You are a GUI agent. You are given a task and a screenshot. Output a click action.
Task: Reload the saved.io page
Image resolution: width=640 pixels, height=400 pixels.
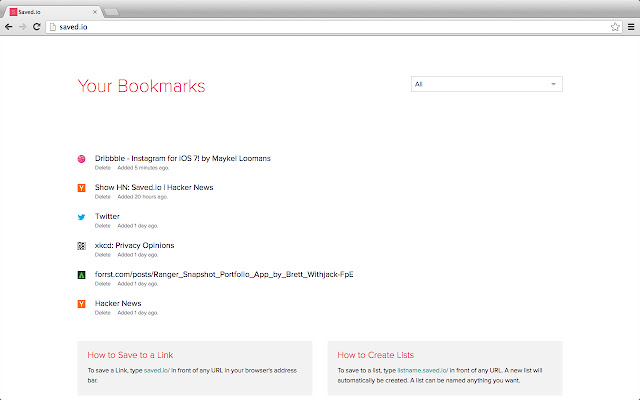click(37, 27)
